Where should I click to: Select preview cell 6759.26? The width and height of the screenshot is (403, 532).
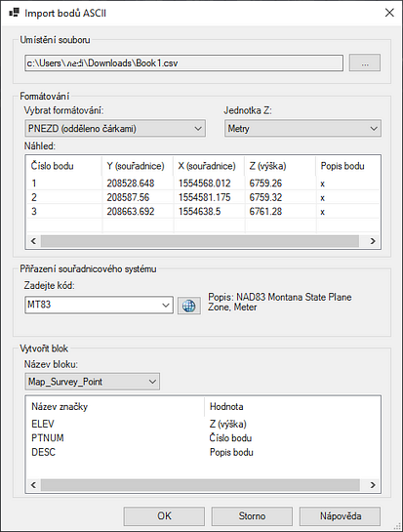pyautogui.click(x=265, y=184)
